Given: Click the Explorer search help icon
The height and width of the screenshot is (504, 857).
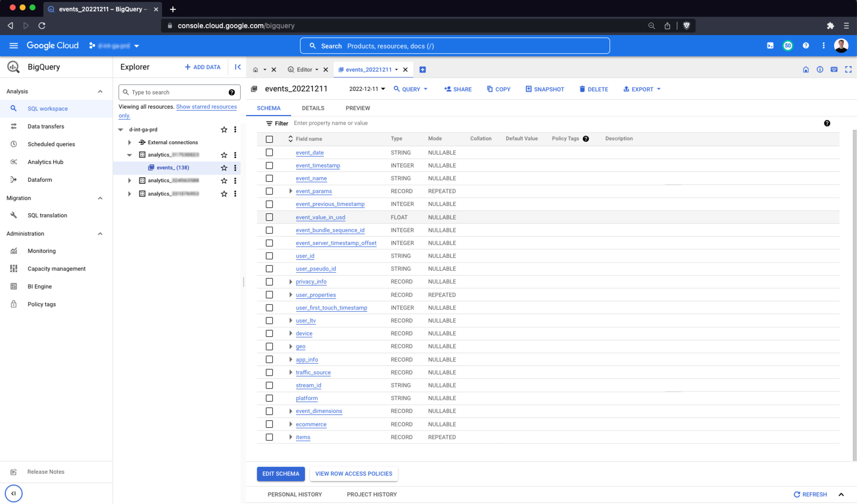Looking at the screenshot, I should click(x=232, y=92).
